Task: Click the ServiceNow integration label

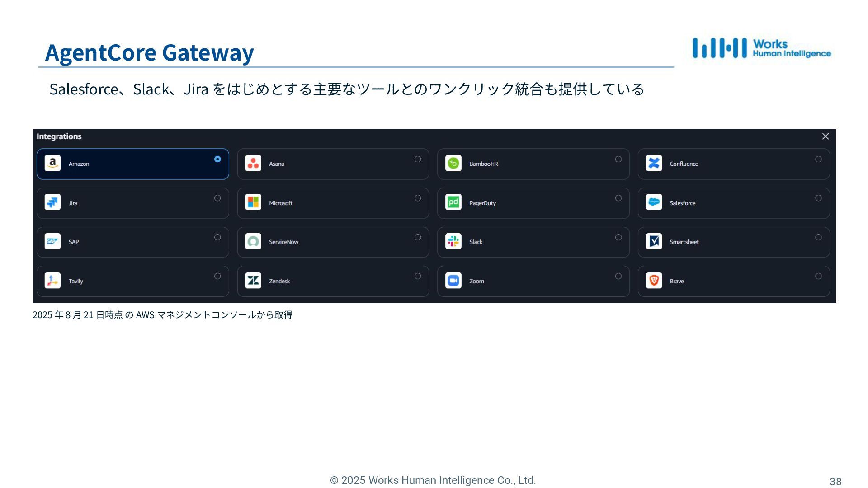Action: (x=283, y=242)
